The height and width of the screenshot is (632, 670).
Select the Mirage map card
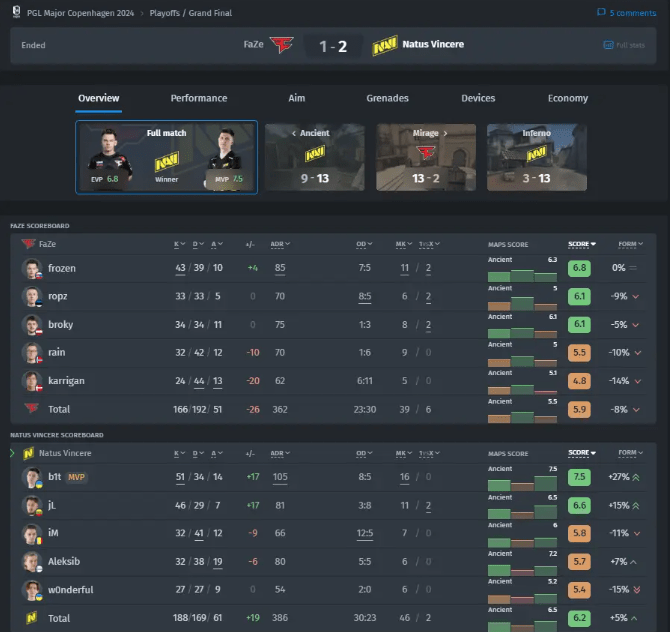coord(426,157)
